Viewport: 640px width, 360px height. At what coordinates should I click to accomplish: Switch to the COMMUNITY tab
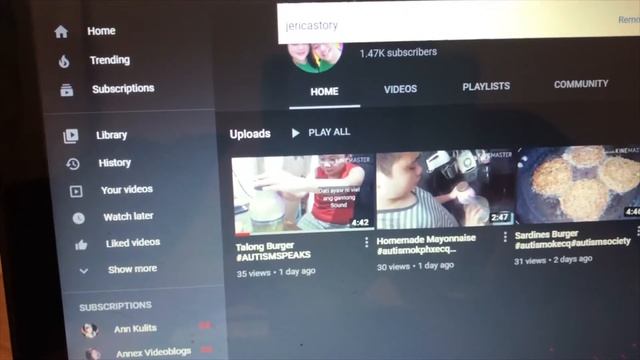pos(581,84)
